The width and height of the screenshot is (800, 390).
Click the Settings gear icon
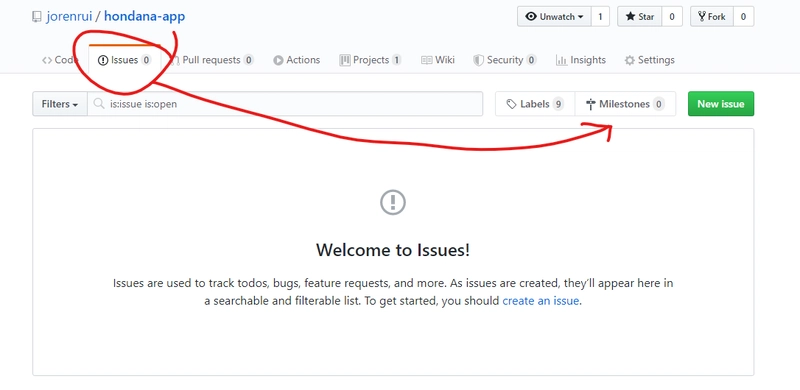(630, 60)
